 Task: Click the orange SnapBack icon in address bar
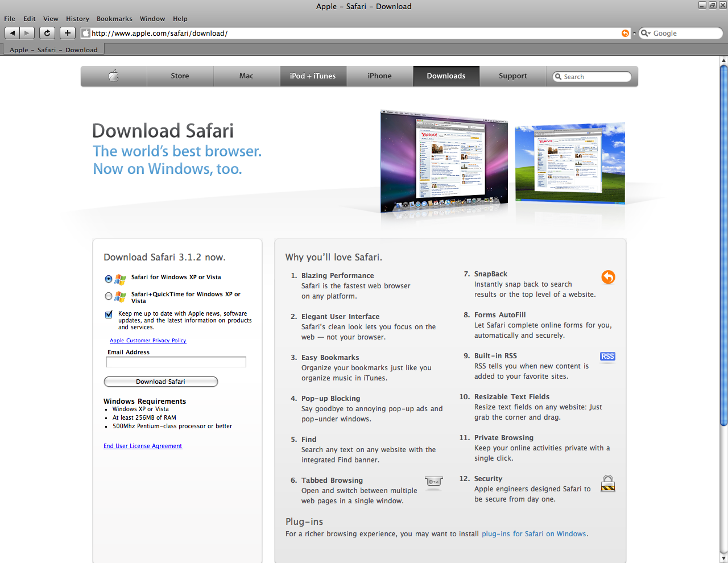pos(625,34)
